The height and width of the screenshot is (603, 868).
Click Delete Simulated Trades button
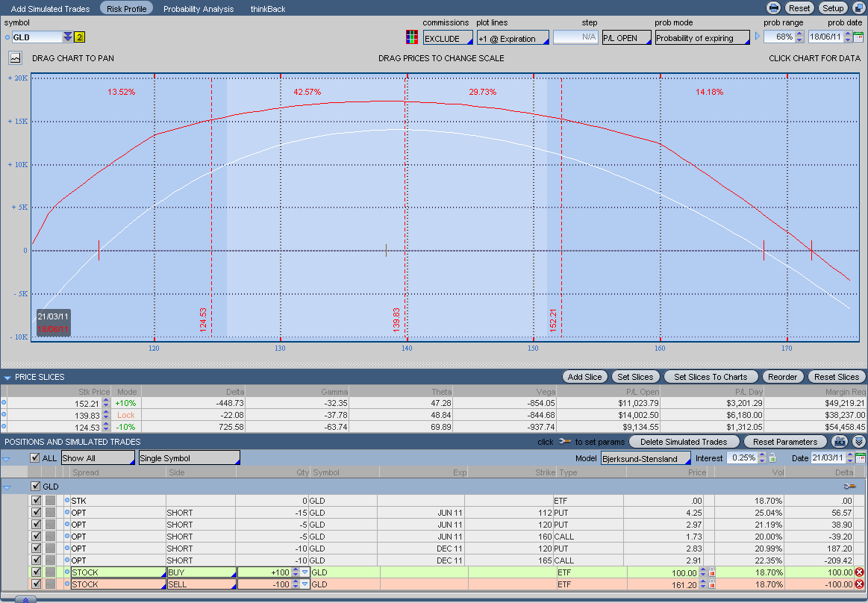coord(684,442)
